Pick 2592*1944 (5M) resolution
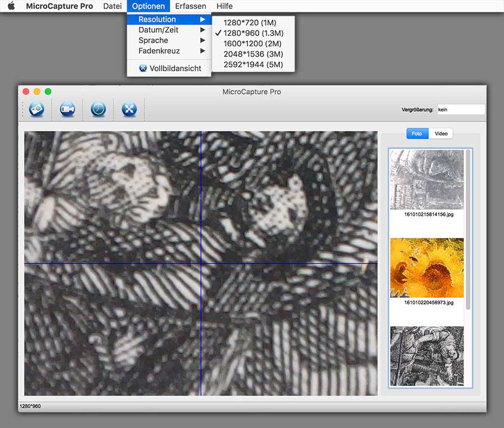 point(253,65)
